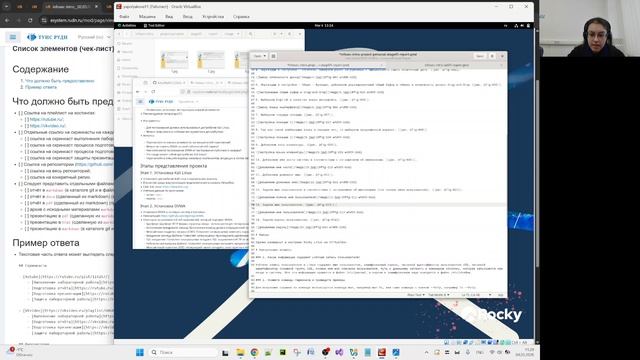Open the Windows volume tray icon
The height and width of the screenshot is (360, 640).
click(x=499, y=352)
